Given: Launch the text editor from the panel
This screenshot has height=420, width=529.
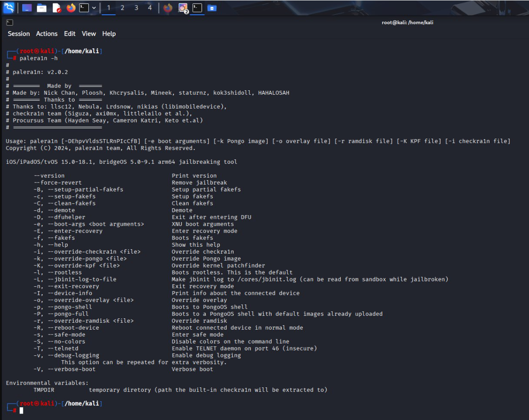Looking at the screenshot, I should coord(57,8).
